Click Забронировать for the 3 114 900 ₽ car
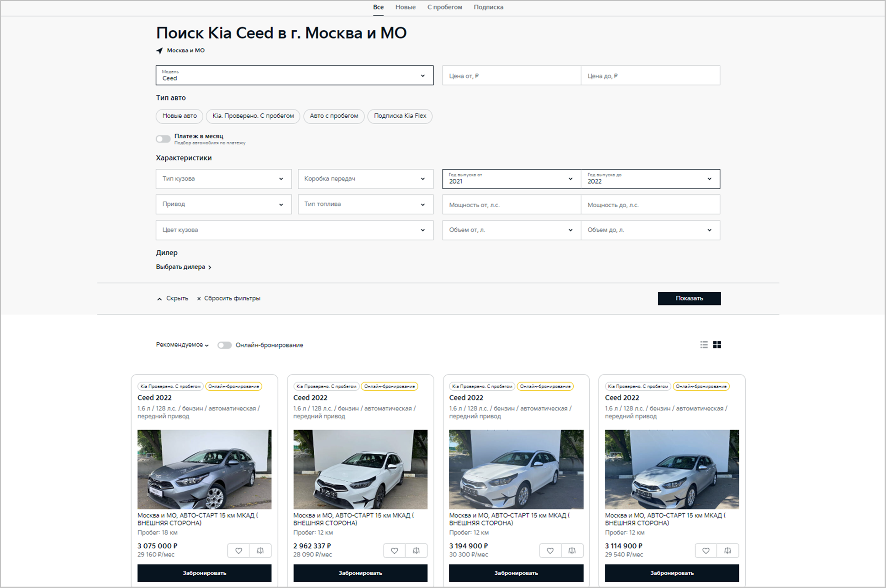 pyautogui.click(x=672, y=573)
